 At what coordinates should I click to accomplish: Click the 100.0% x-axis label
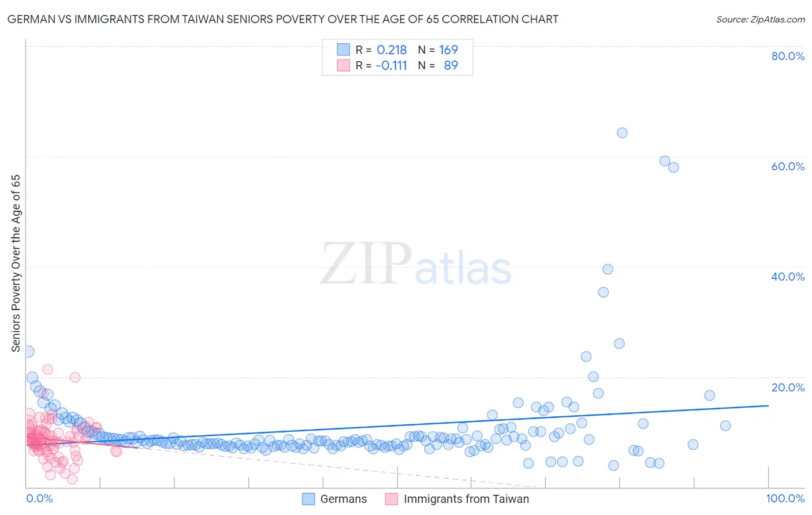coord(785,498)
